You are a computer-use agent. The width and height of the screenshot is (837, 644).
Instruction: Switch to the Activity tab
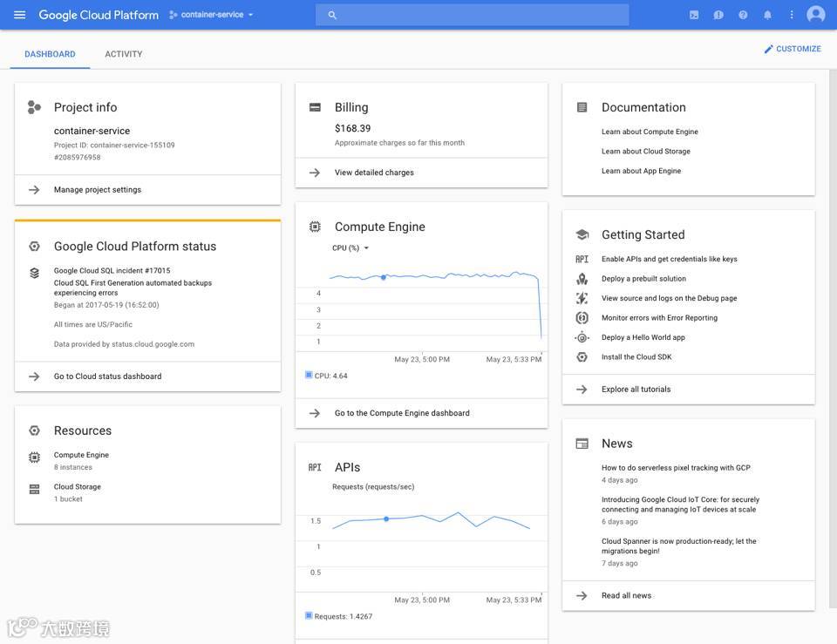point(123,54)
